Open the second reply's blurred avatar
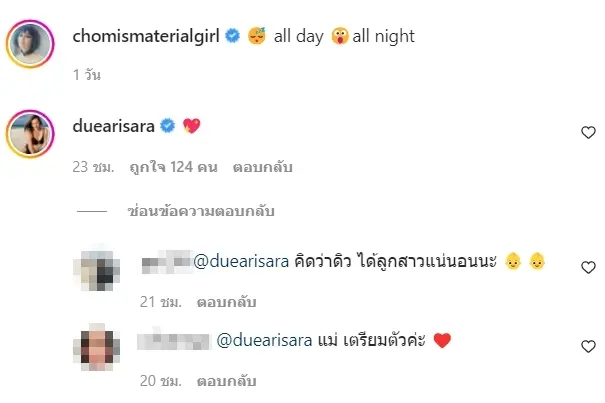This screenshot has width=605, height=403. (x=97, y=347)
